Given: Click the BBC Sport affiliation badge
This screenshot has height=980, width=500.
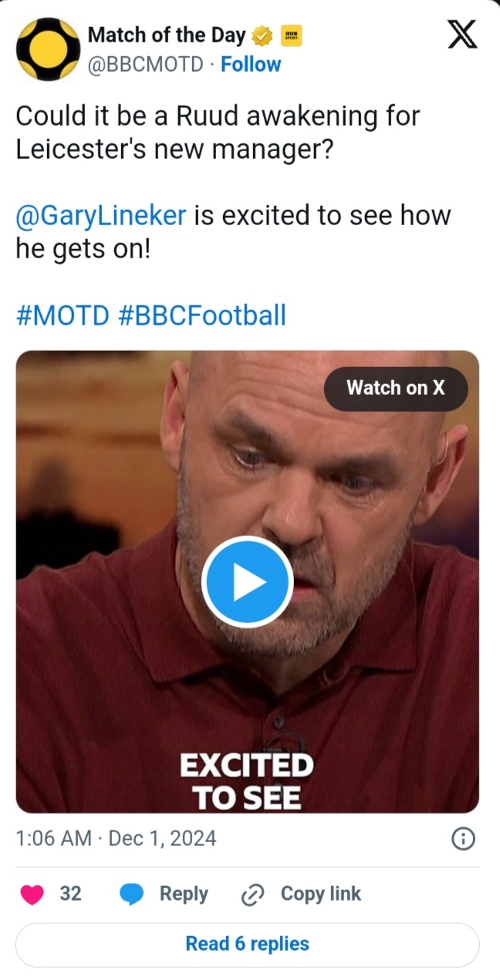Looking at the screenshot, I should [x=292, y=35].
